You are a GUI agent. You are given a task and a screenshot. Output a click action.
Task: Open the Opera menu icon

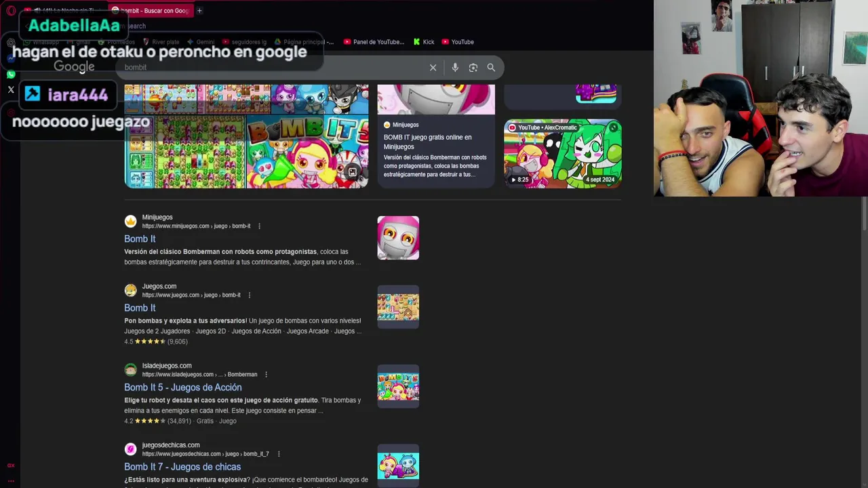click(x=11, y=10)
